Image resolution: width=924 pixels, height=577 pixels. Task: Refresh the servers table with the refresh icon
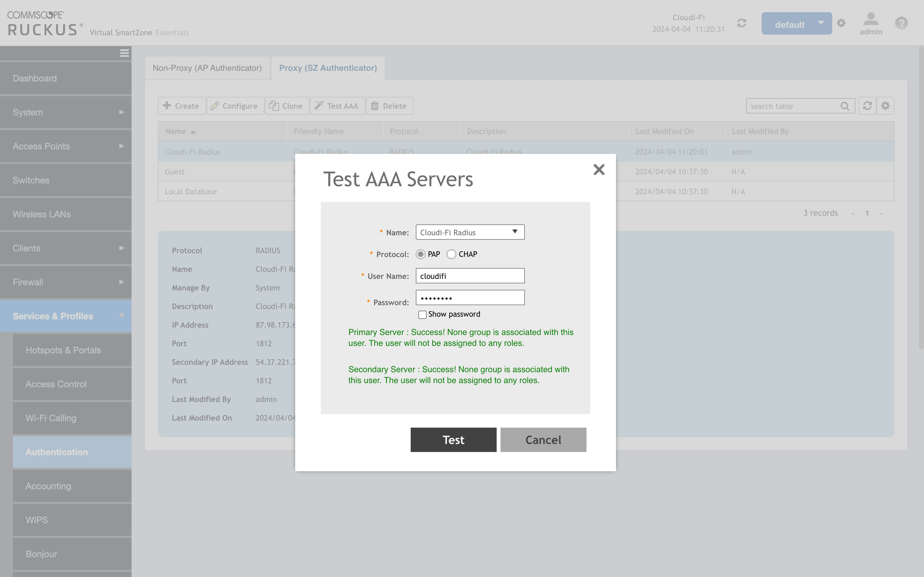tap(868, 106)
